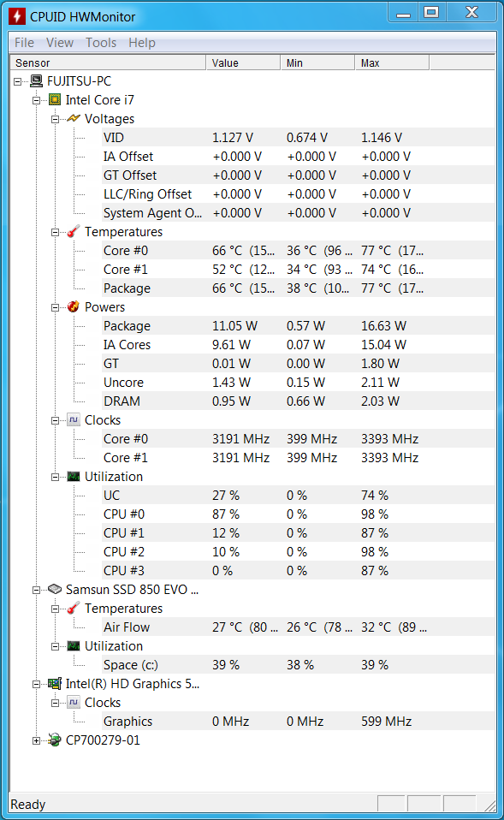Collapse the Powers section

[55, 307]
